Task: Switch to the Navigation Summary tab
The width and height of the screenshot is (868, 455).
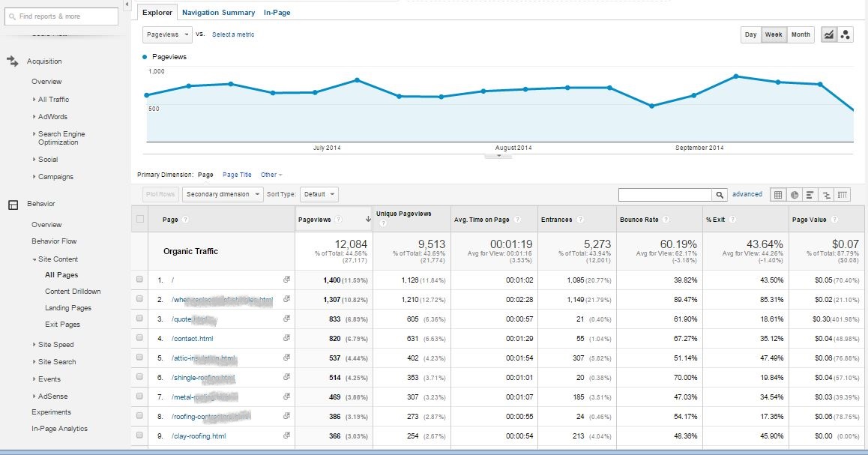Action: 218,13
